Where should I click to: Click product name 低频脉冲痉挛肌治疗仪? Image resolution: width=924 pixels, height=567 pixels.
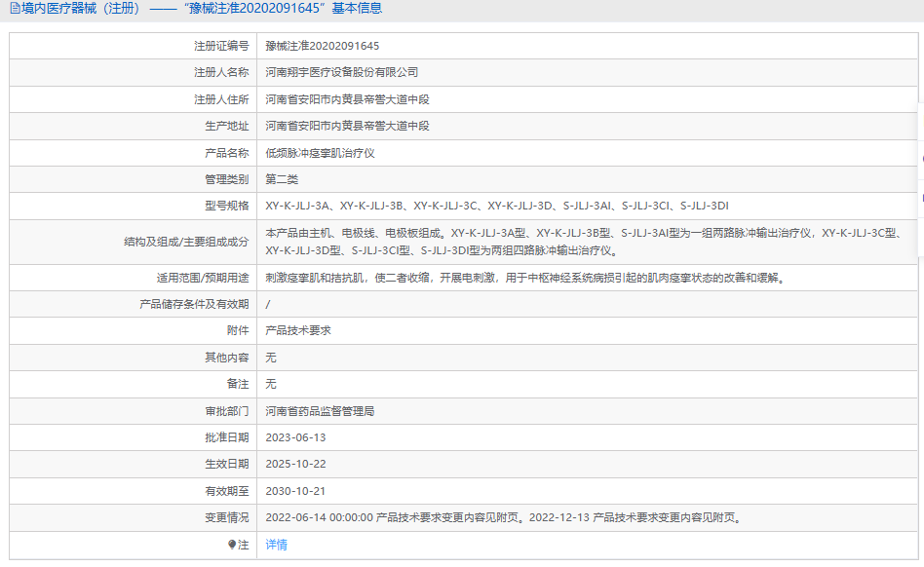click(320, 153)
